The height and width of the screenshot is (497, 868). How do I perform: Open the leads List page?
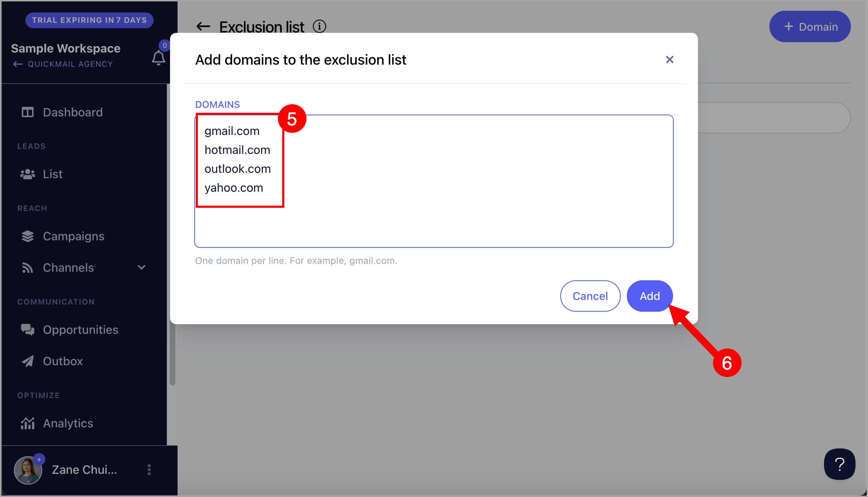click(53, 174)
